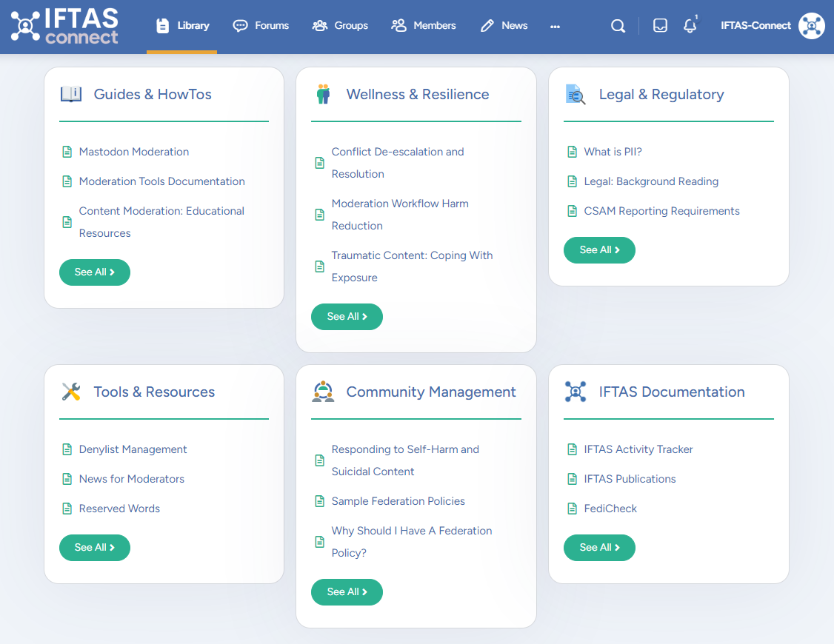Read the What is PII? article
Screen dimensions: 834x644
click(614, 151)
